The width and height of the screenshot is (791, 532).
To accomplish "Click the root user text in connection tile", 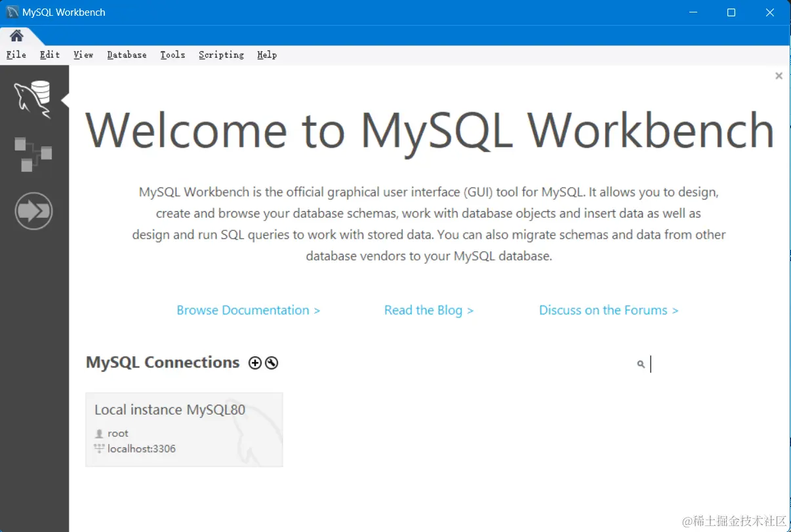I will pos(118,434).
